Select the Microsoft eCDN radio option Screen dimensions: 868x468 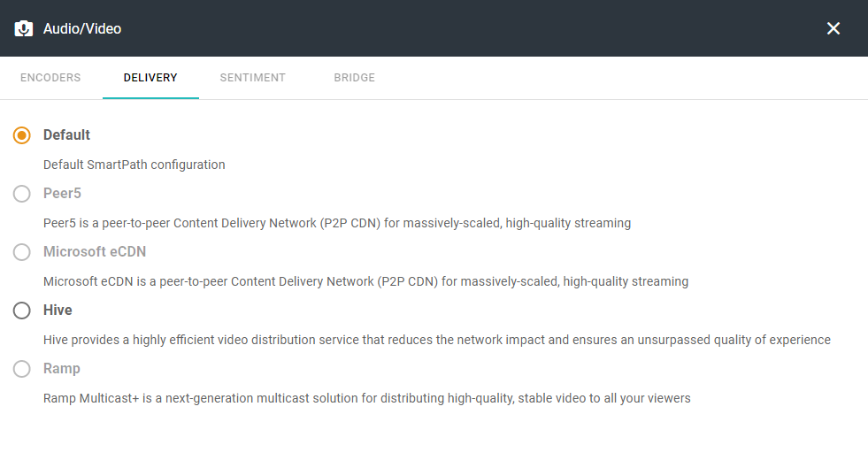[x=21, y=252]
